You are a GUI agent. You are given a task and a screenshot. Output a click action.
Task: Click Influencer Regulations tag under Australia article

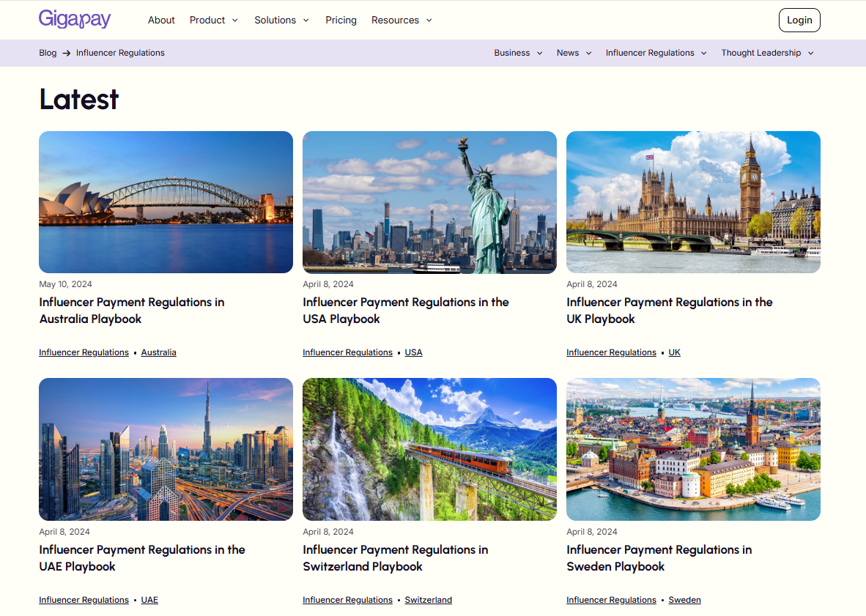click(x=84, y=352)
